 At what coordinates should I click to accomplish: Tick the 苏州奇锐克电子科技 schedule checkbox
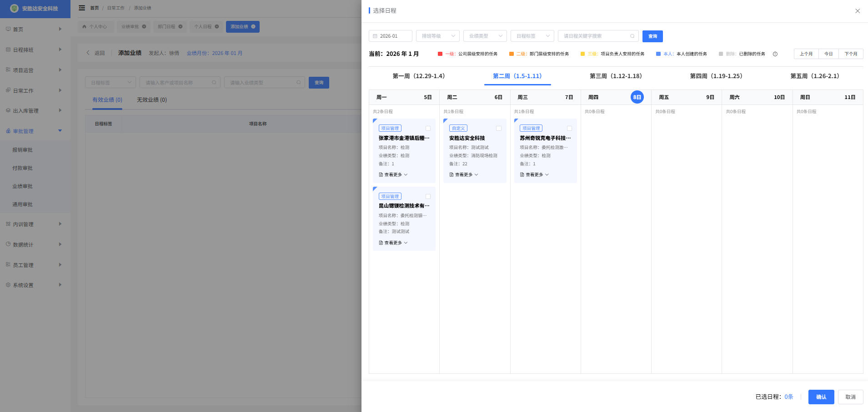point(569,129)
